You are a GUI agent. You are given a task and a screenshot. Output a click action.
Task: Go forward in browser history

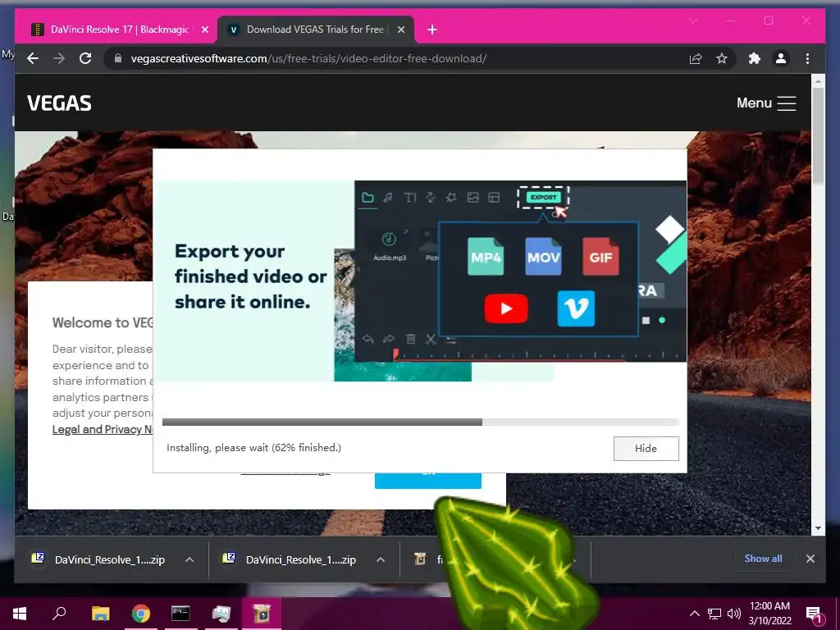(x=59, y=58)
